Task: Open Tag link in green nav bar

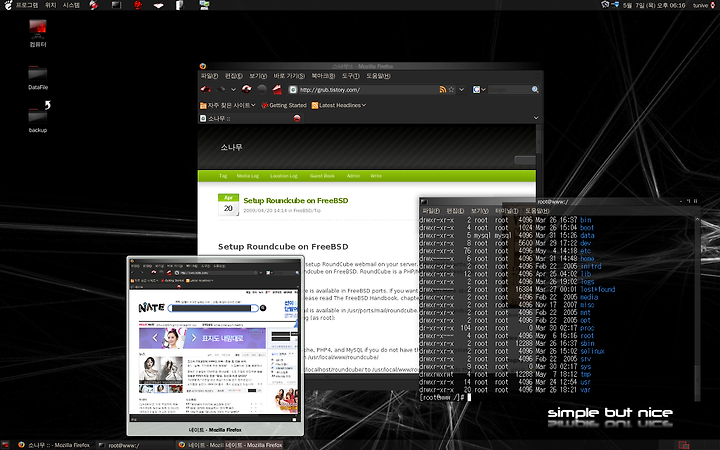Action: pos(223,176)
